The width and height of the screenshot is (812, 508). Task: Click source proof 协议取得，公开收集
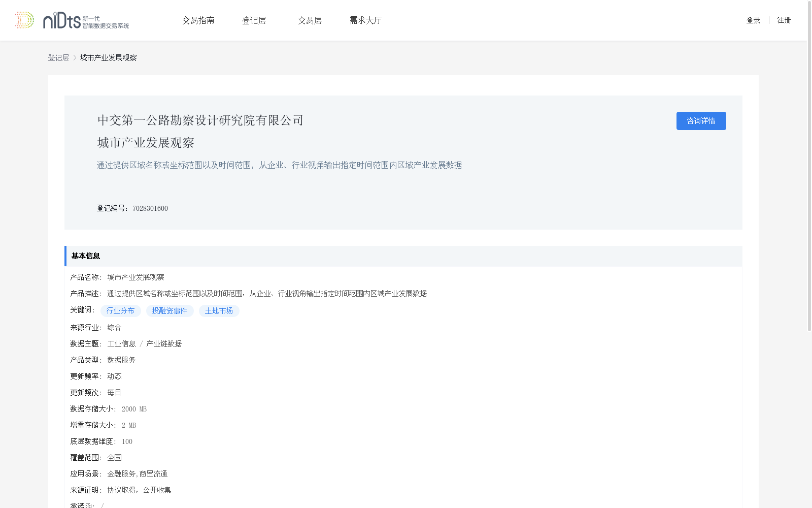[x=139, y=490]
